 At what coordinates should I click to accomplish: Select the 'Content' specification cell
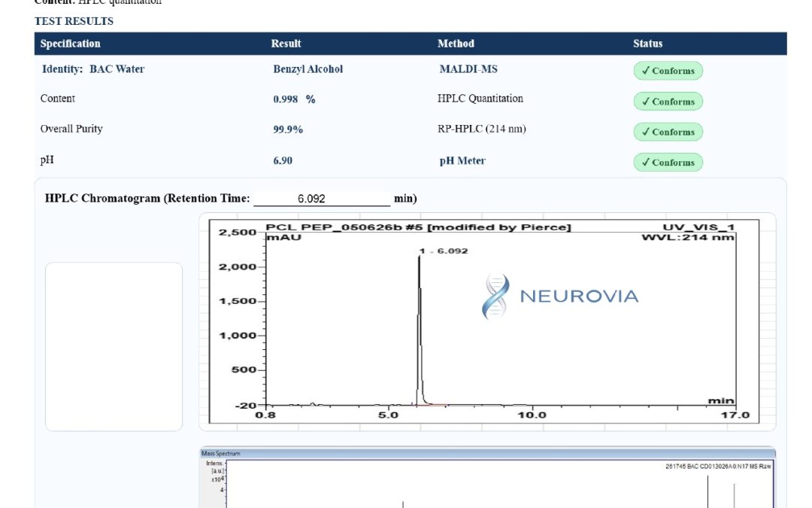coord(57,99)
